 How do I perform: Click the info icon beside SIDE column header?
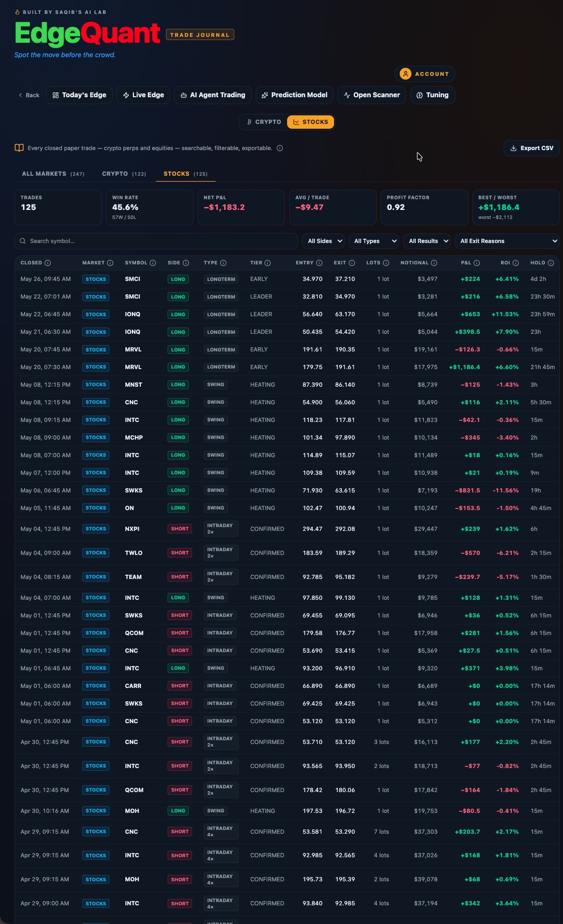(x=186, y=263)
